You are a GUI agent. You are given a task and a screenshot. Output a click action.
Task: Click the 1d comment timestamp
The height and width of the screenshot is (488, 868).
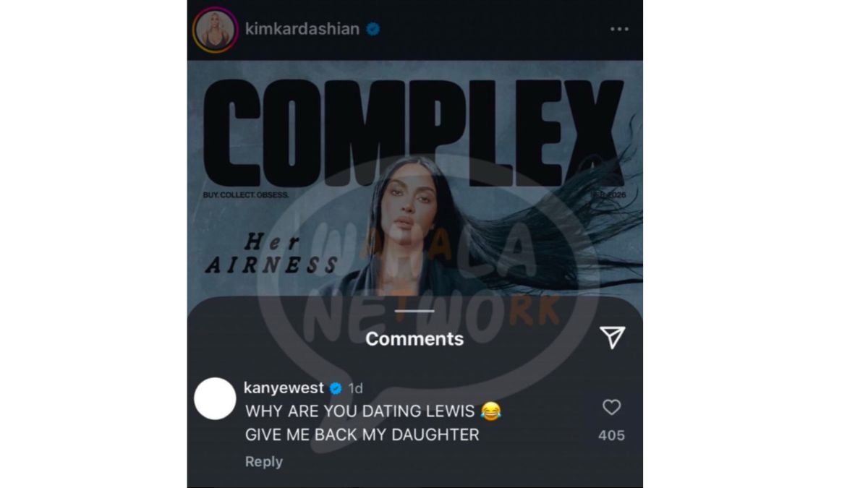tap(355, 389)
